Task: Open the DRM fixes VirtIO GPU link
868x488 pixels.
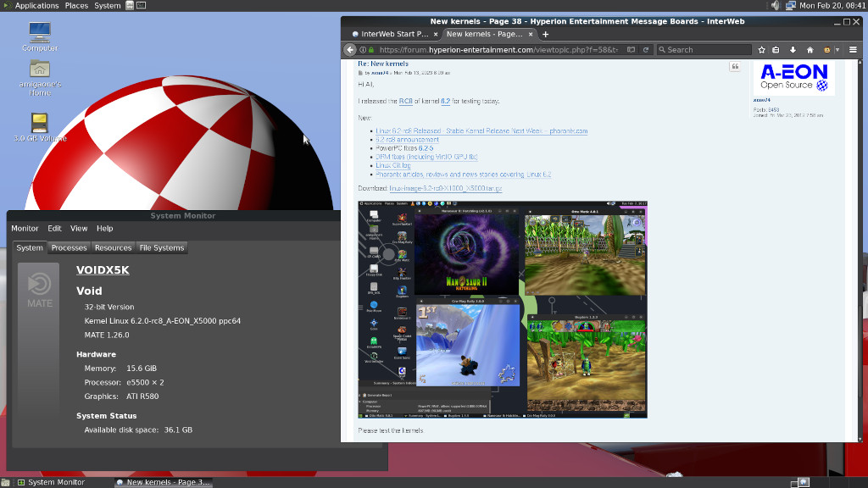Action: coord(426,157)
